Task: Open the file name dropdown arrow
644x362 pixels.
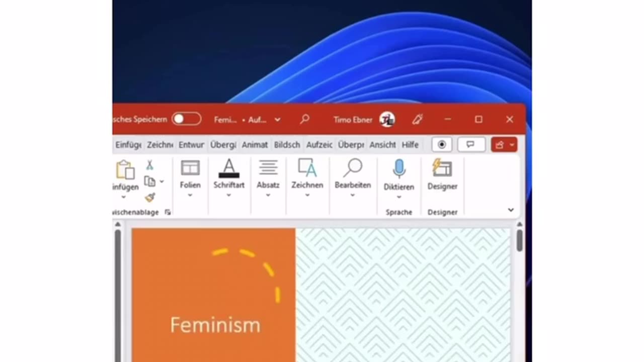Action: click(277, 120)
